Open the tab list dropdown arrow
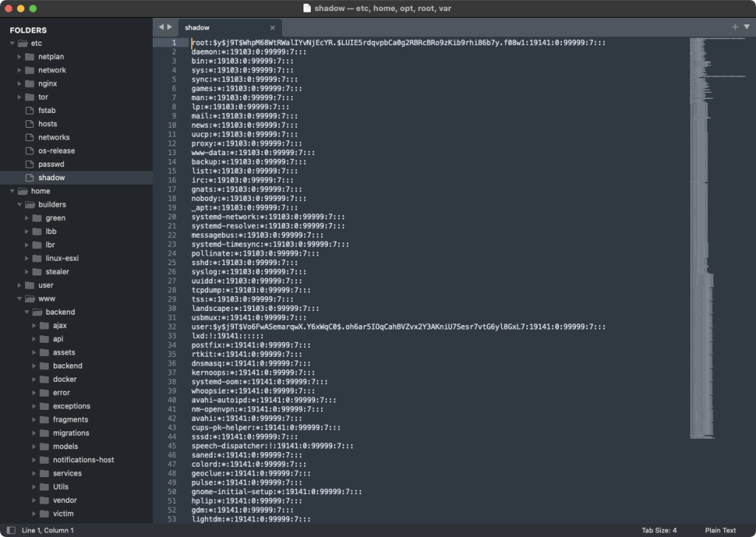Image resolution: width=756 pixels, height=537 pixels. (x=746, y=27)
